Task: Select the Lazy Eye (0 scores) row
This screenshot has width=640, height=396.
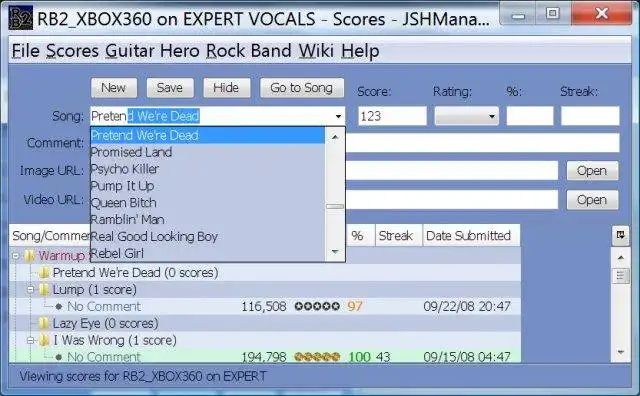Action: 265,323
